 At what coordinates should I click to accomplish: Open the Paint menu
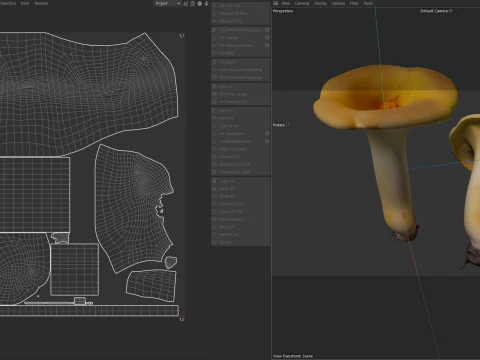click(x=25, y=3)
